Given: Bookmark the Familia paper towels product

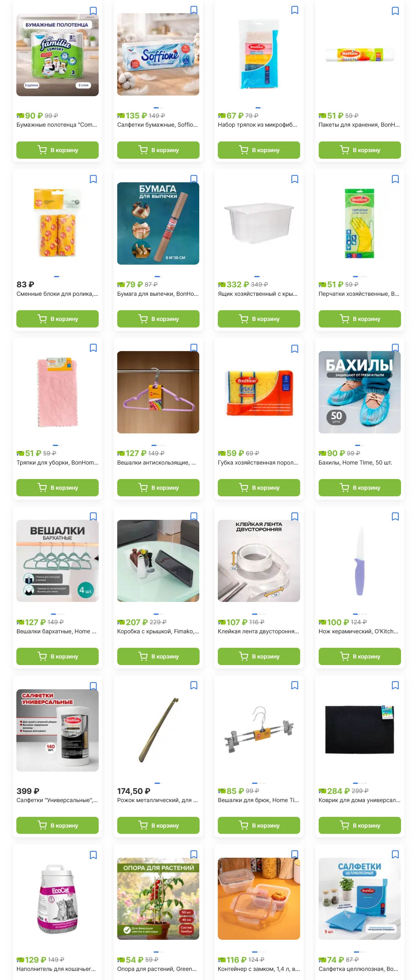Looking at the screenshot, I should [x=93, y=11].
